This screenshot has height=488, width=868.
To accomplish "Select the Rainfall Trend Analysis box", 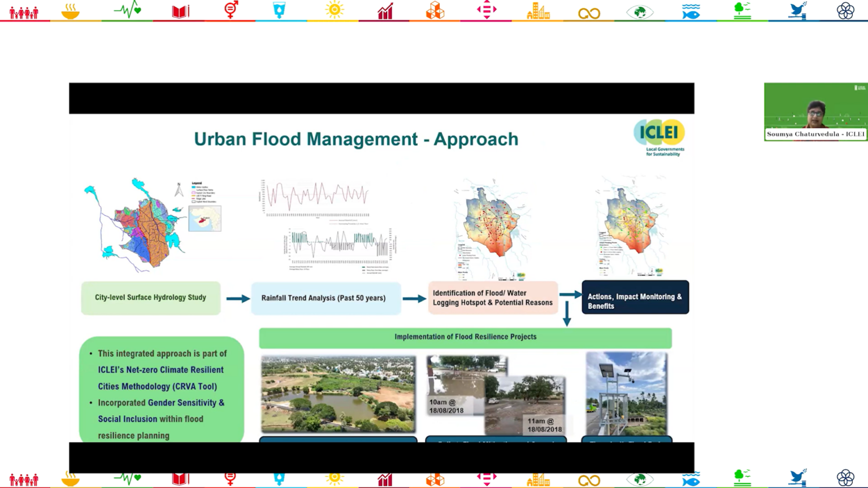I will 324,298.
